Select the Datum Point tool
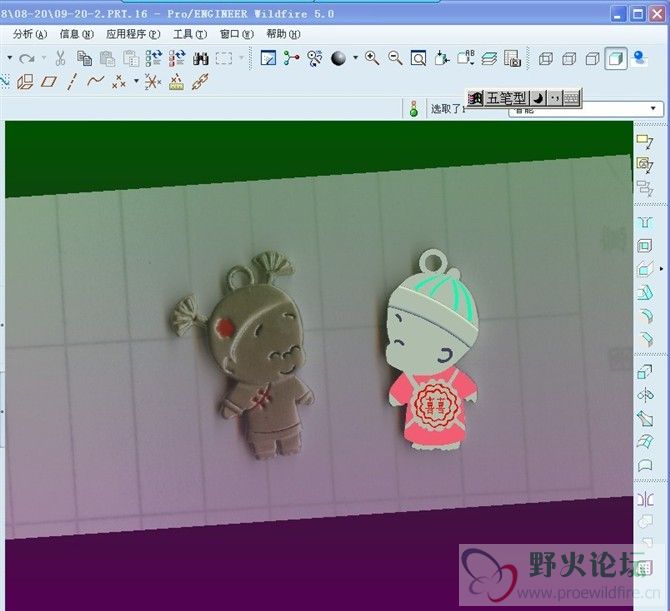 coord(119,81)
